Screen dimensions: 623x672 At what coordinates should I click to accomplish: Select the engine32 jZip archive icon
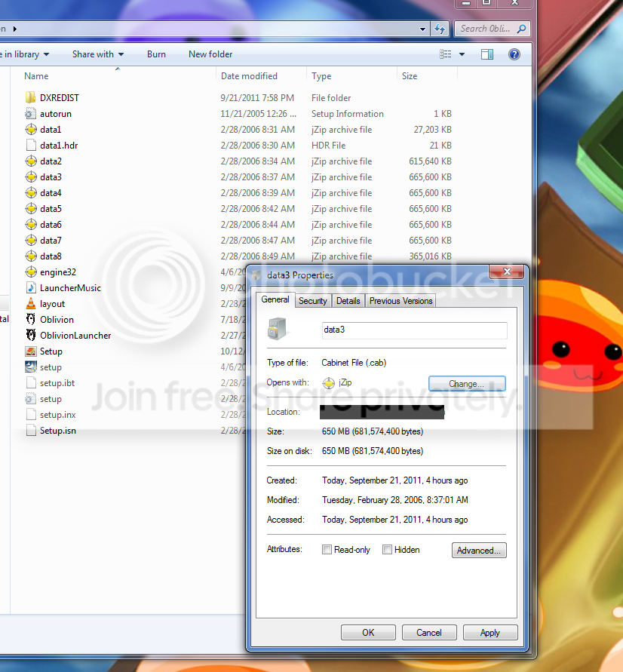click(30, 272)
